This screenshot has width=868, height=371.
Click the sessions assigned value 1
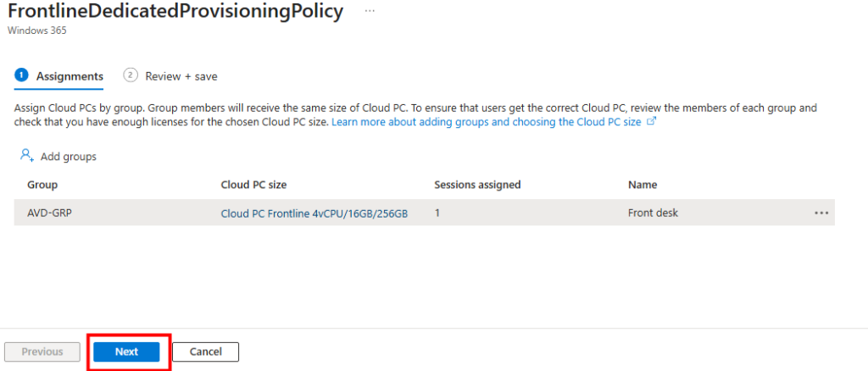437,213
